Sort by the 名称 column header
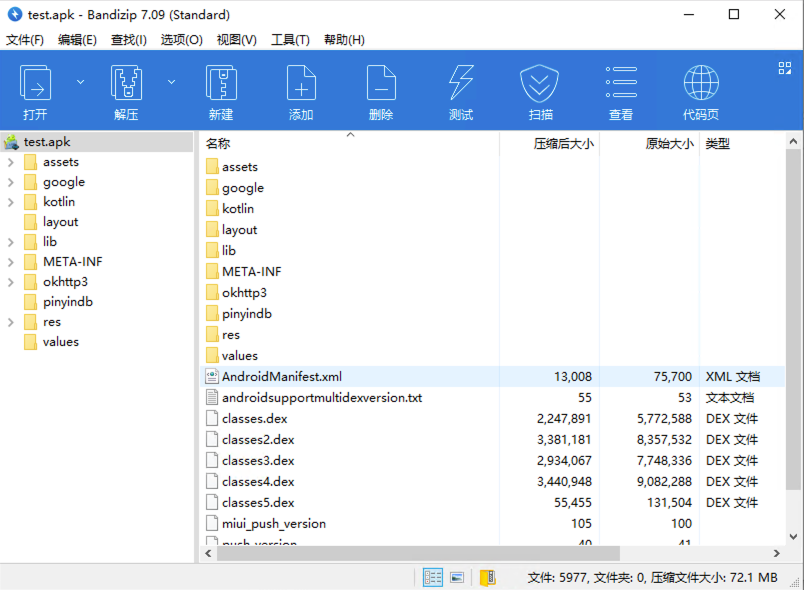Image resolution: width=804 pixels, height=590 pixels. [x=349, y=144]
